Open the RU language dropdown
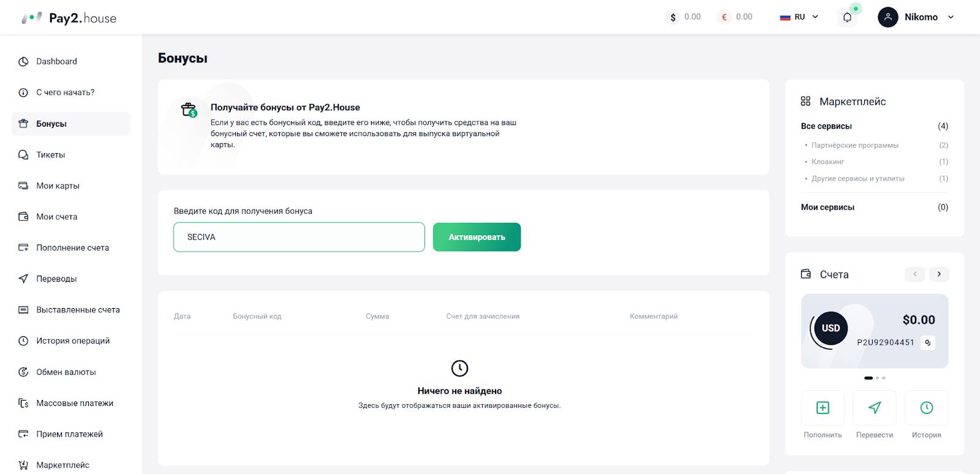Screen dimensions: 980x474 click(x=799, y=17)
